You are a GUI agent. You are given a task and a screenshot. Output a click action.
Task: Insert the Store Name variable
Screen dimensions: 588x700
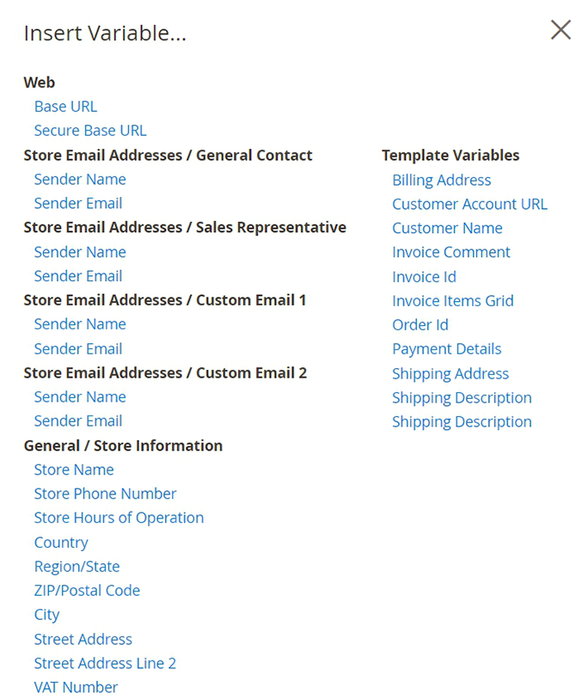pos(74,470)
